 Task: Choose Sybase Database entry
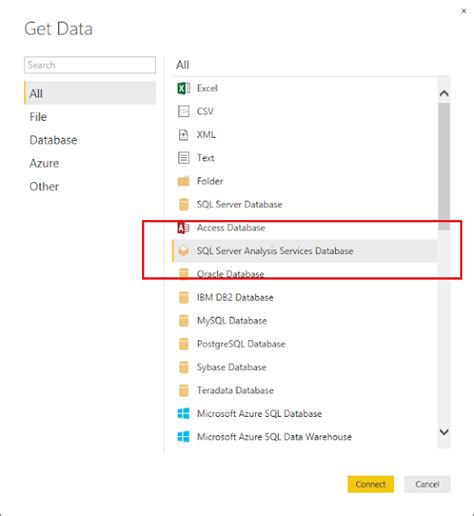tap(305, 367)
